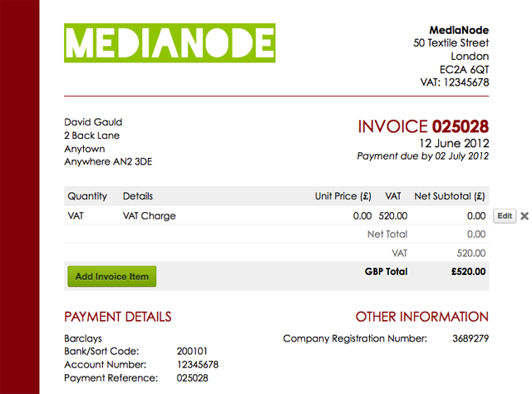Select company registration number 3689279

(x=470, y=338)
